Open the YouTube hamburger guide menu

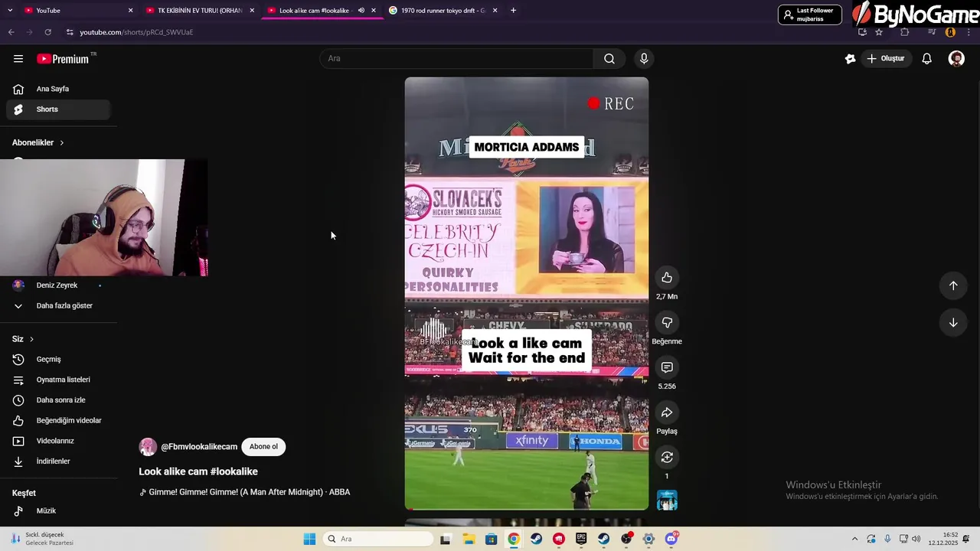point(18,59)
